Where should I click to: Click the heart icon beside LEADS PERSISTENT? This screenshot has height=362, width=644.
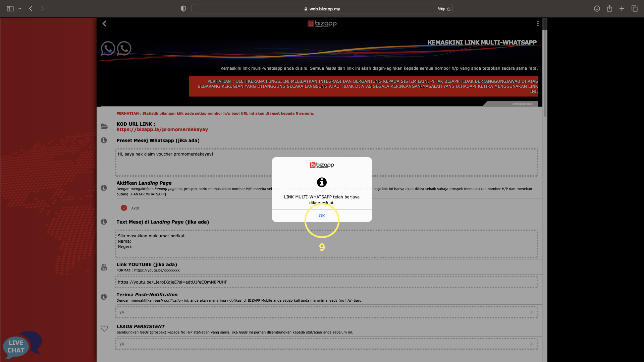(x=104, y=328)
